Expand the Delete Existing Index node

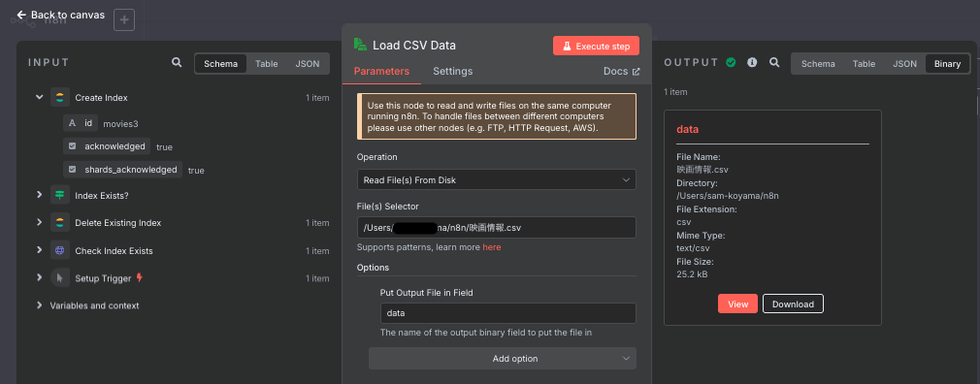[40, 222]
